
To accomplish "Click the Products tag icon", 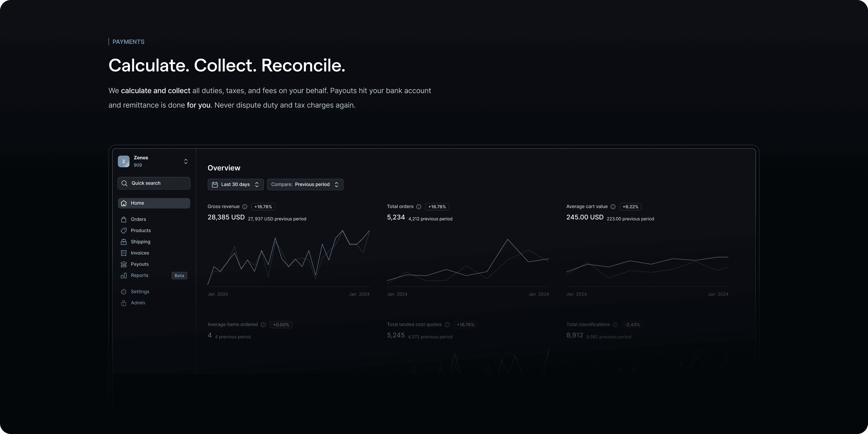I will pyautogui.click(x=124, y=231).
